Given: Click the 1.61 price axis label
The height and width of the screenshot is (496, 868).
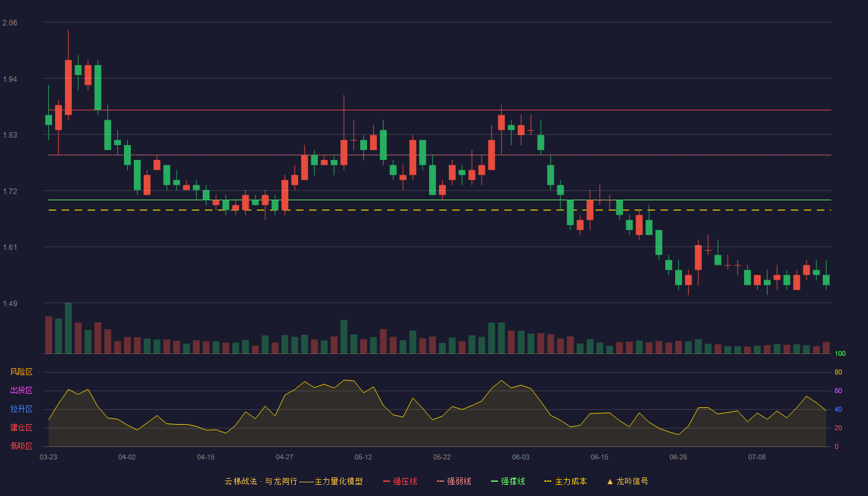Looking at the screenshot, I should (x=10, y=247).
